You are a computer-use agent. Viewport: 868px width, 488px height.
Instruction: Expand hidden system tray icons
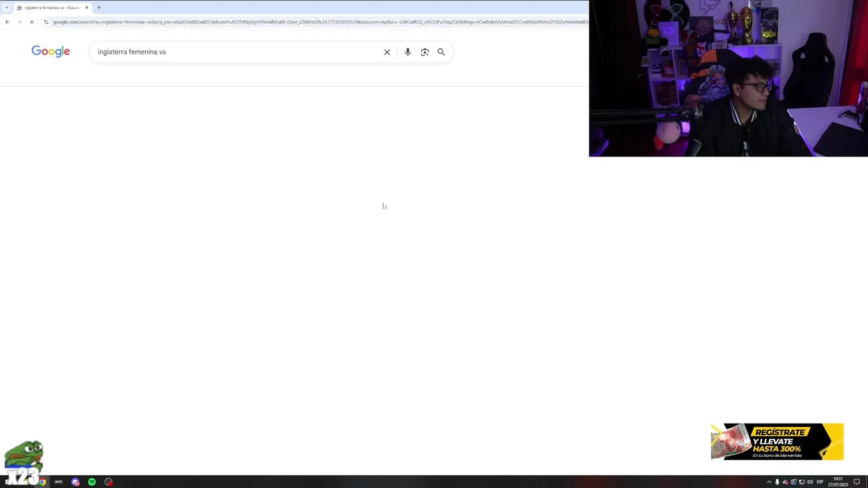(769, 482)
